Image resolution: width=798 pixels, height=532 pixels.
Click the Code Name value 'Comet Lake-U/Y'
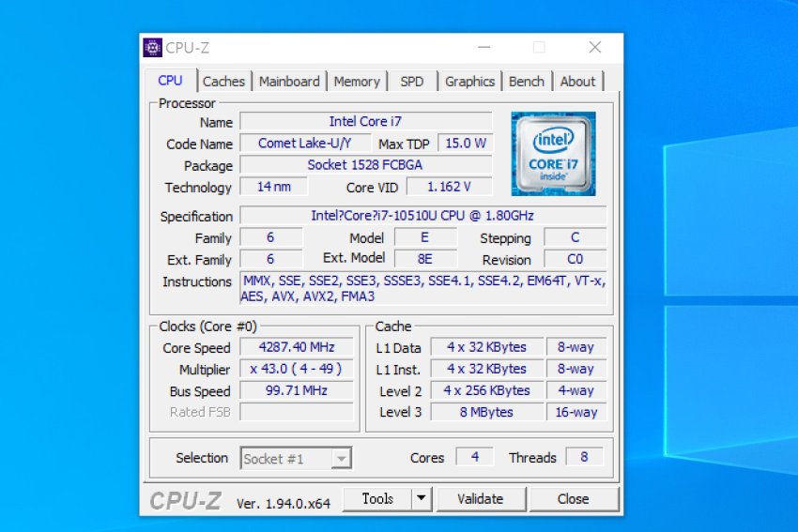305,144
